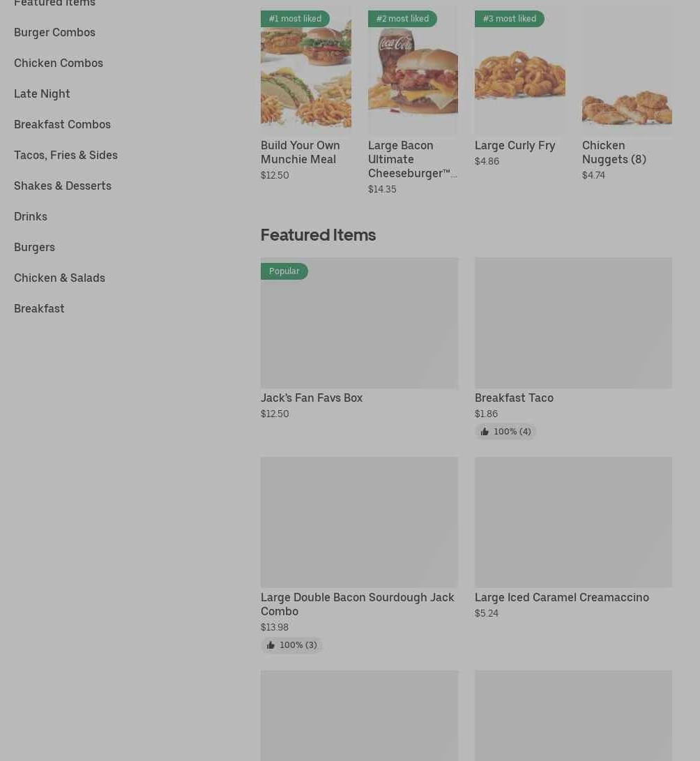Open Large Iced Caramel Creamaccino item
Viewport: 700px width, 761px height.
pyautogui.click(x=561, y=597)
